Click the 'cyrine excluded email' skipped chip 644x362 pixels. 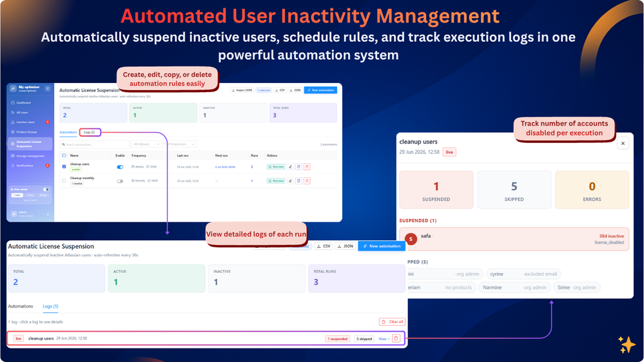(x=523, y=274)
